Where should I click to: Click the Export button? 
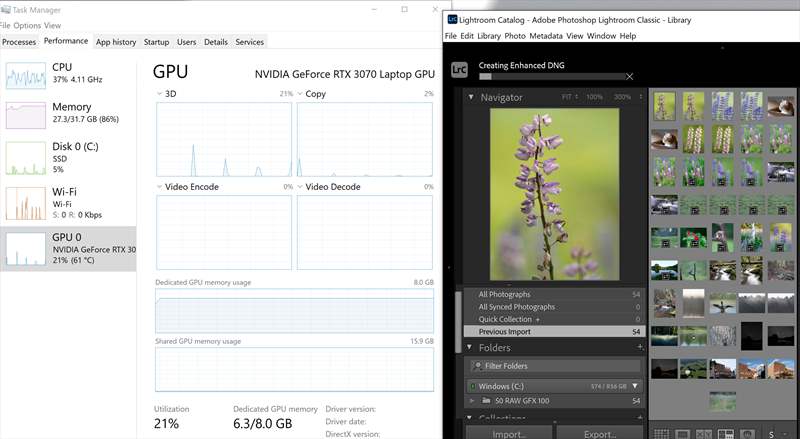click(600, 433)
